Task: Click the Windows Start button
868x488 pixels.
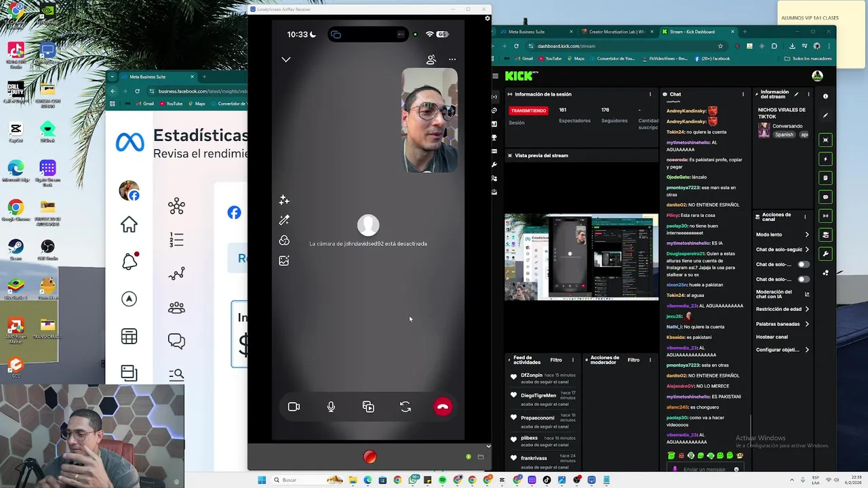Action: [x=262, y=480]
